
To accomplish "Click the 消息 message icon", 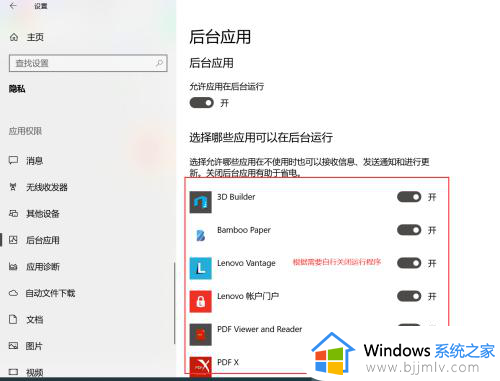I will coord(13,160).
